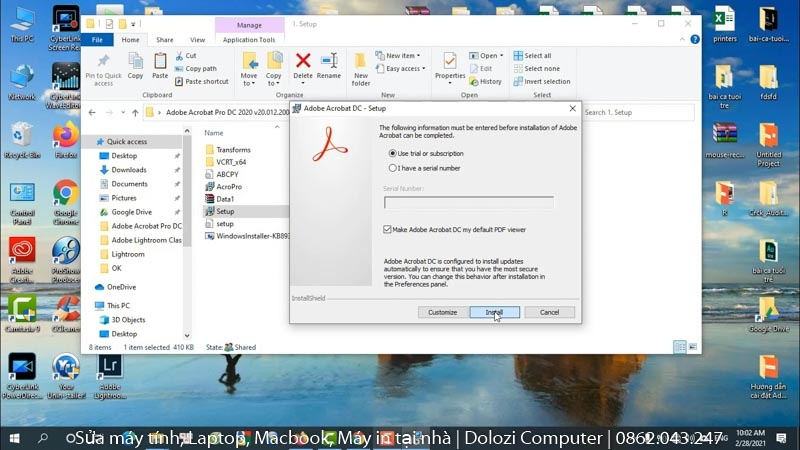Click Paste shortcut command

point(202,81)
